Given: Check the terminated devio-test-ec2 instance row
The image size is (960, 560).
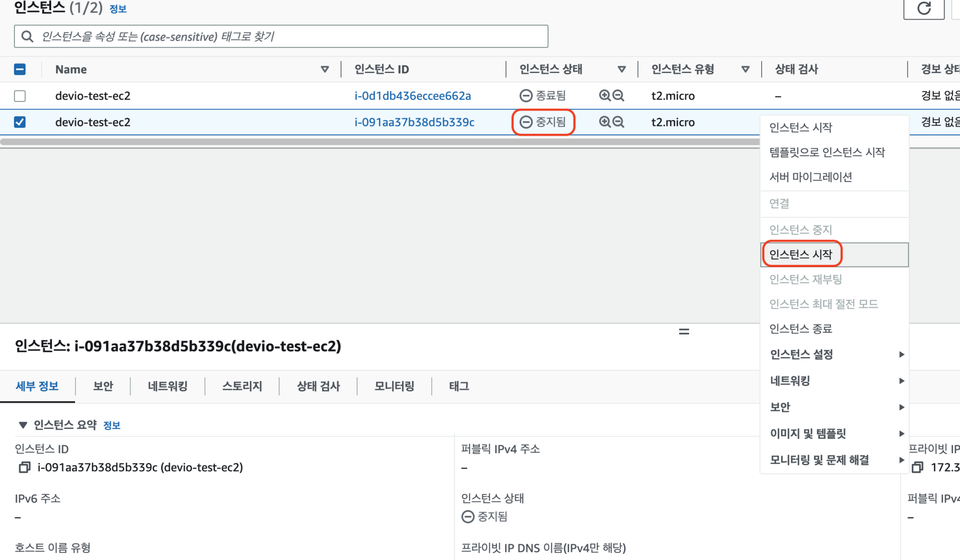Looking at the screenshot, I should pos(19,96).
